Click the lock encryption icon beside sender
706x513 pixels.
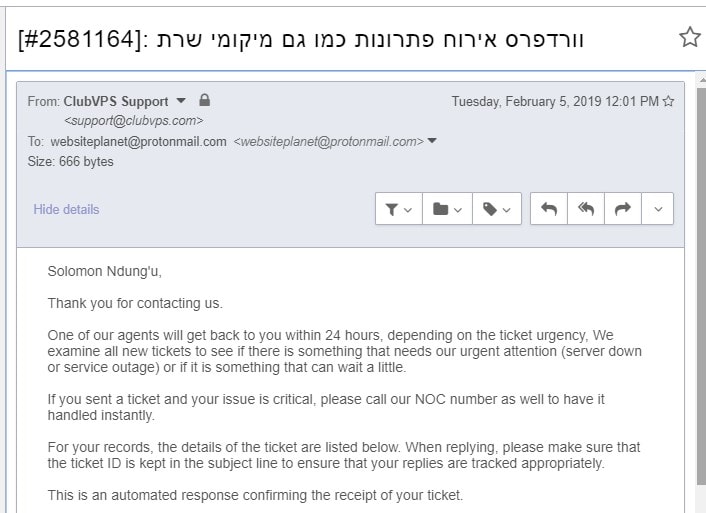click(x=204, y=100)
